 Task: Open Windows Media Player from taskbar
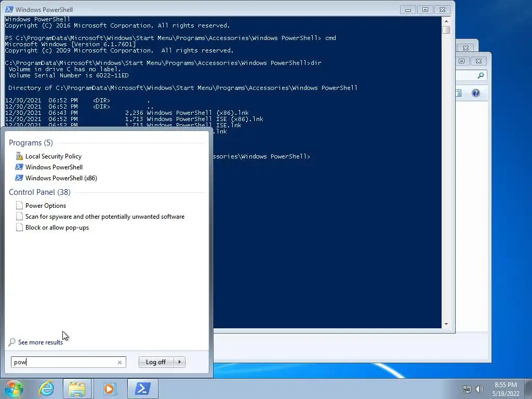click(x=109, y=389)
